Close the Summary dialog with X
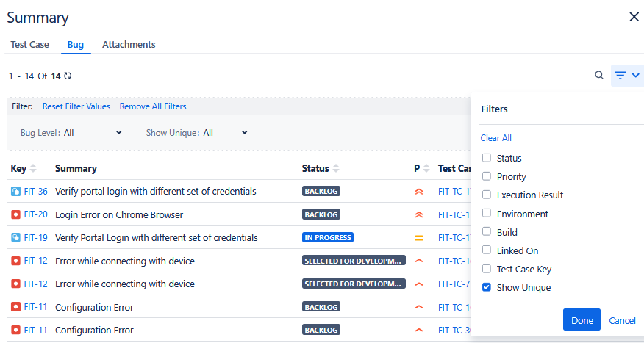The width and height of the screenshot is (644, 343). (x=634, y=17)
